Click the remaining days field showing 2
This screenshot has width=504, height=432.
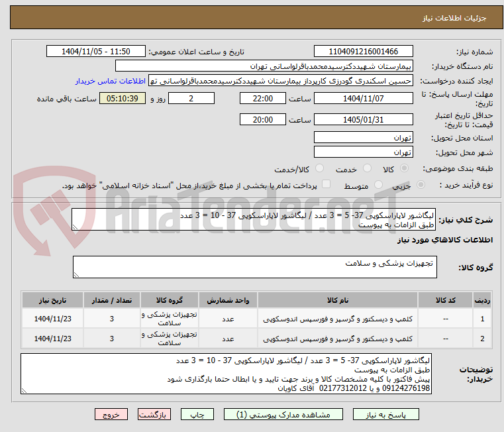(x=191, y=99)
